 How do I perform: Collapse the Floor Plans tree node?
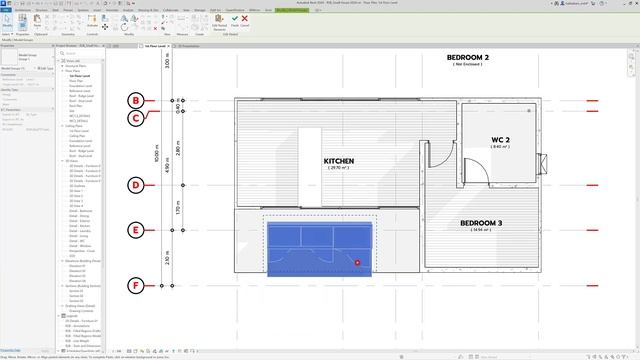(x=62, y=71)
